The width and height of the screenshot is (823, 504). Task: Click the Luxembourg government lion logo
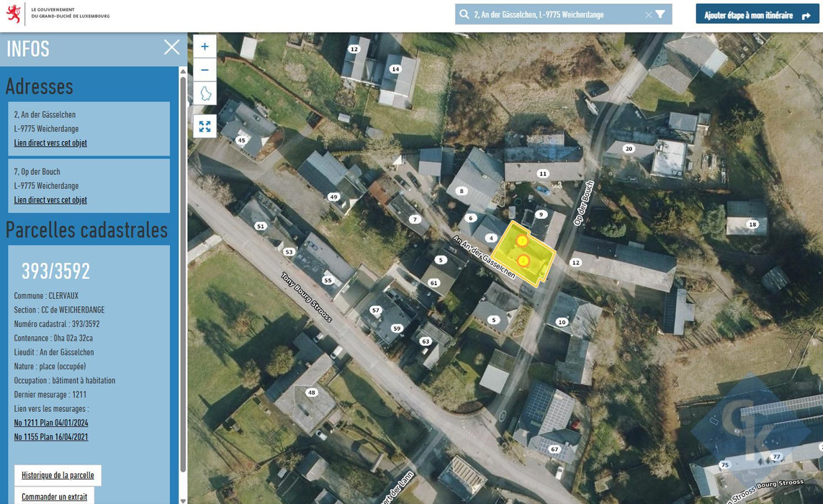(x=14, y=13)
